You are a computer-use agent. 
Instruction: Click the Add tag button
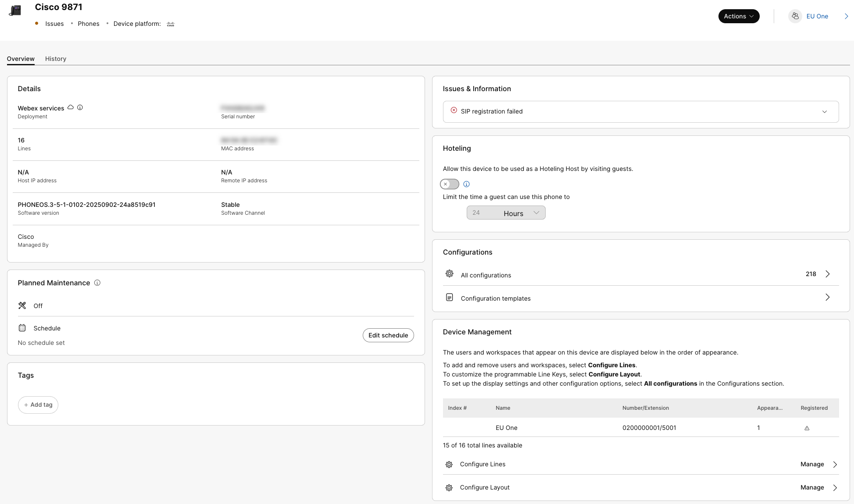(38, 405)
